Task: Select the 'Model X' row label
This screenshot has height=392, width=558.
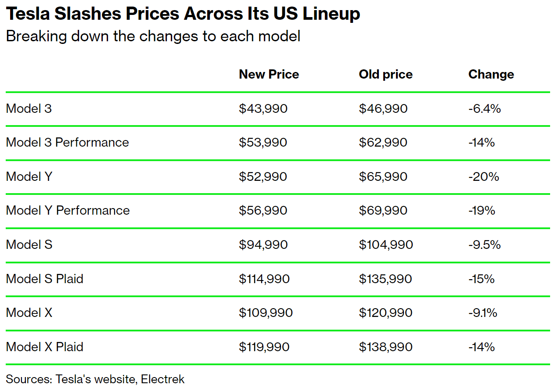Action: point(29,313)
